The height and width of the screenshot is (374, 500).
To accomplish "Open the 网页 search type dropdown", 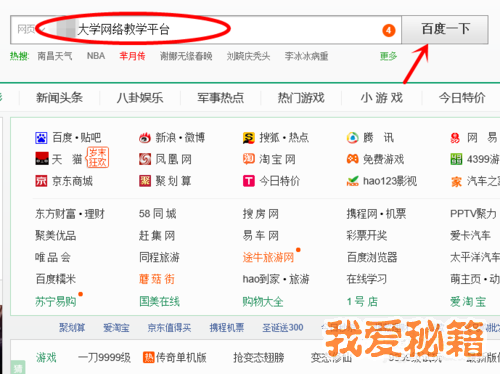I will coord(31,30).
